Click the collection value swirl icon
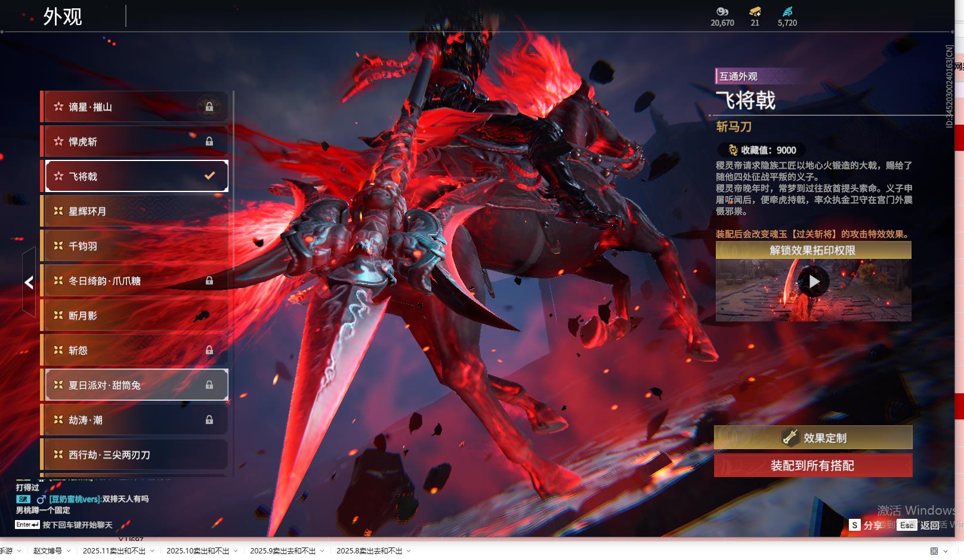Screen dimensions: 964x560 pyautogui.click(x=733, y=150)
